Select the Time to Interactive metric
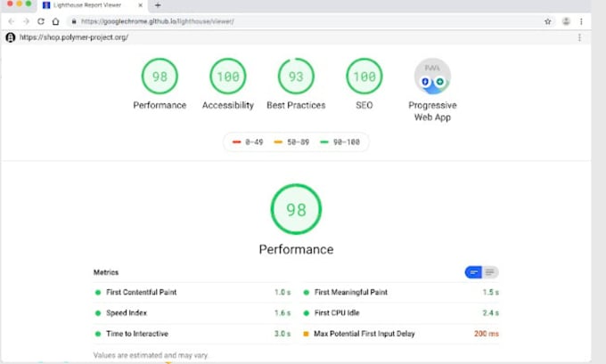Screen dimensions: 606x364 192,334
